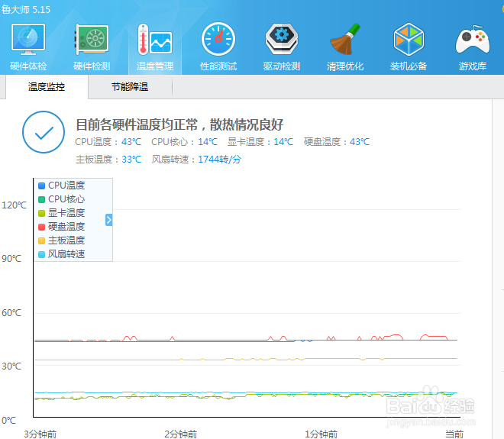The height and width of the screenshot is (439, 504).
Task: Toggle the 硬盘温度 red legend series
Action: pyautogui.click(x=61, y=227)
